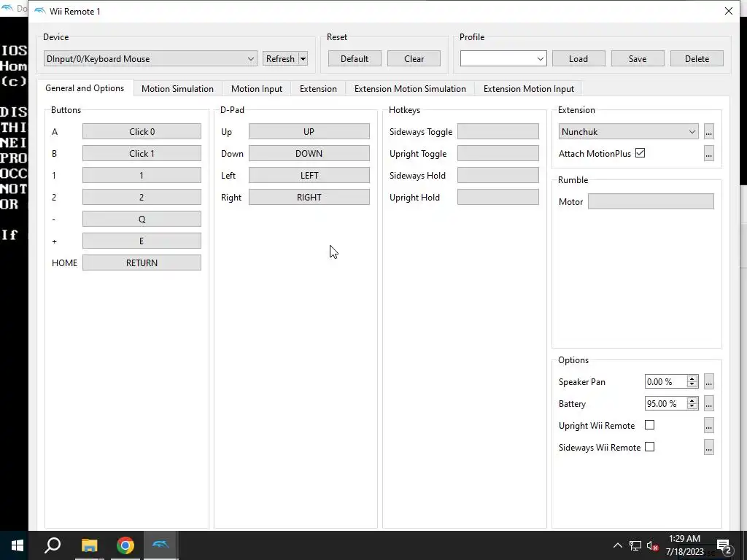Image resolution: width=747 pixels, height=560 pixels.
Task: Click the Save profile button
Action: pyautogui.click(x=638, y=58)
